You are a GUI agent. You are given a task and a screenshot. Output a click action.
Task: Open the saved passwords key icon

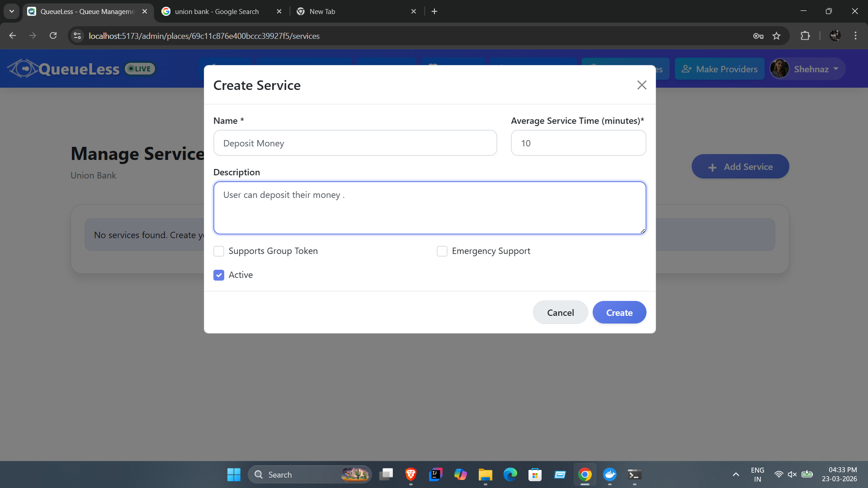coord(758,36)
